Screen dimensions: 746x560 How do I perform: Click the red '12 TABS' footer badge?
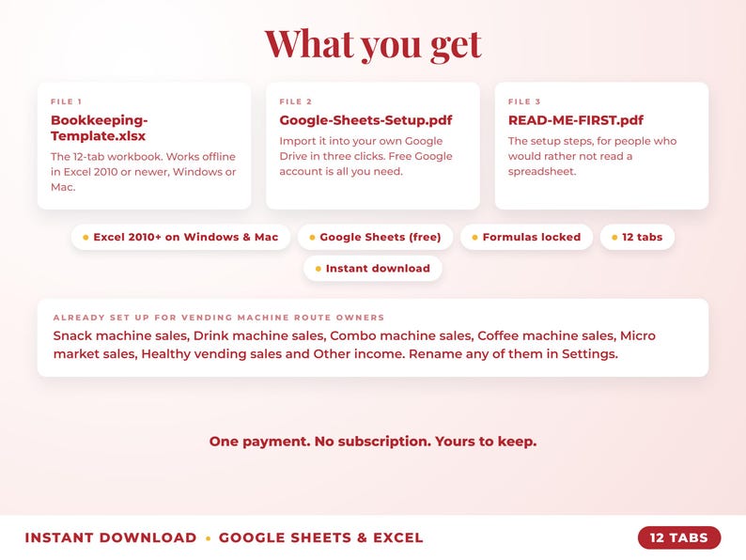(679, 537)
